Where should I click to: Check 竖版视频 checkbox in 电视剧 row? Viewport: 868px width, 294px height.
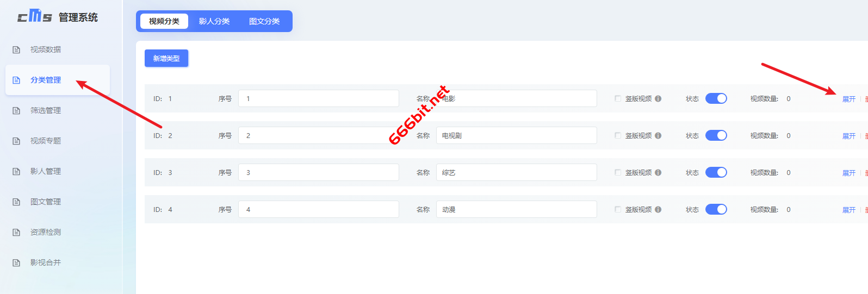click(x=618, y=135)
